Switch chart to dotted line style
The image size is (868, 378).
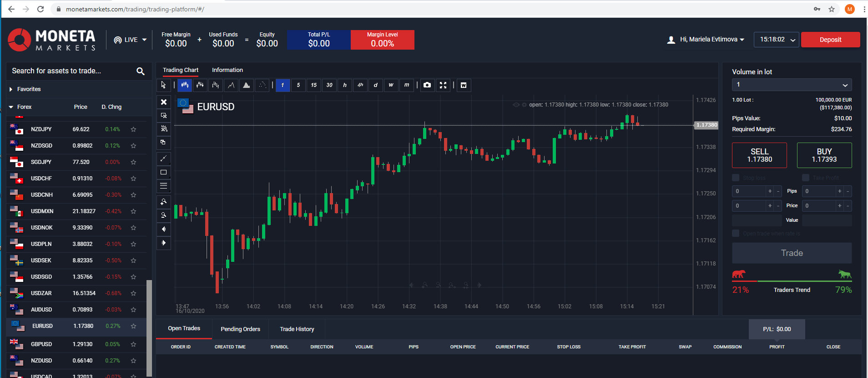pos(262,85)
